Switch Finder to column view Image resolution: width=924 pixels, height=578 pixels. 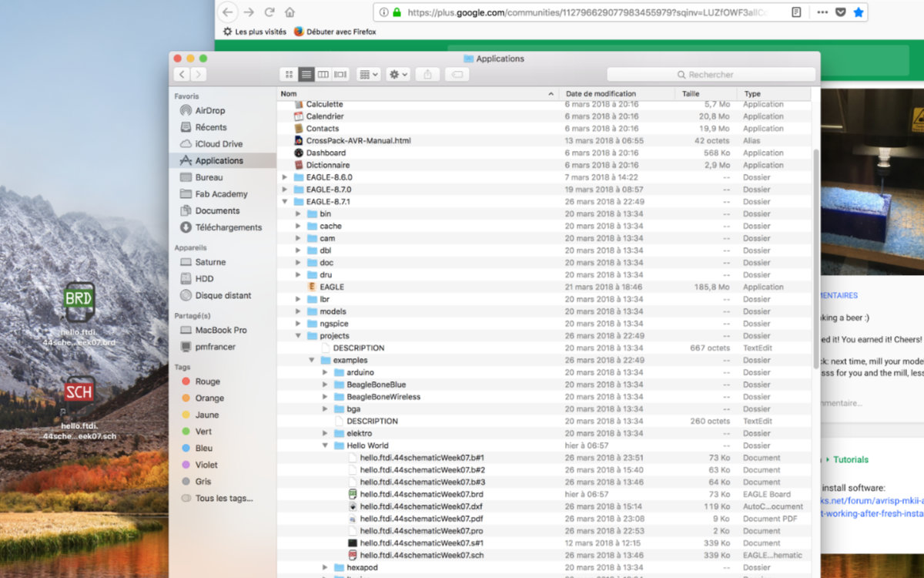coord(323,75)
